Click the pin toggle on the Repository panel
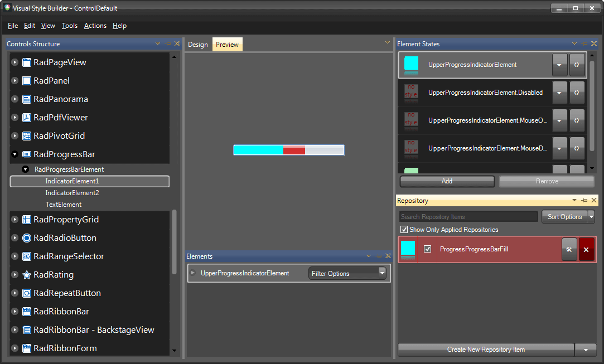 (584, 200)
